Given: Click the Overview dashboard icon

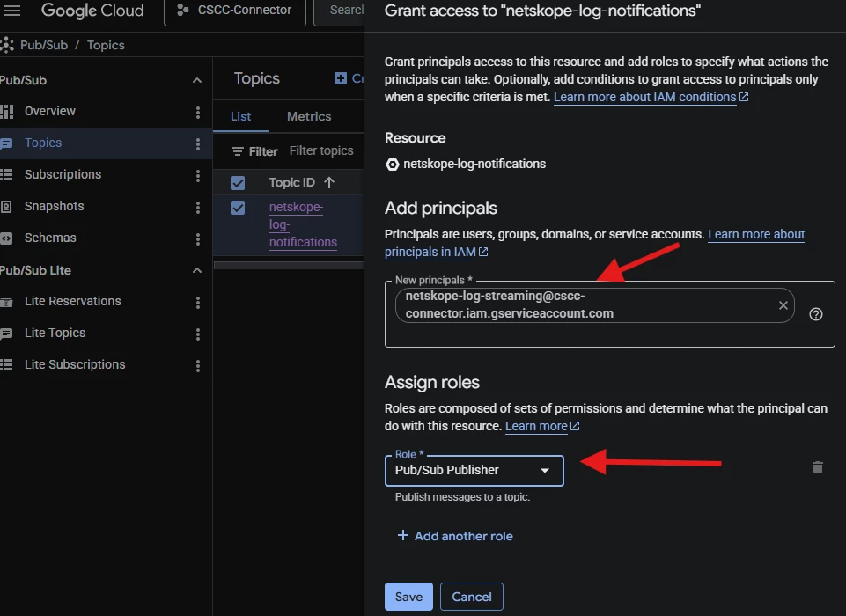Looking at the screenshot, I should (x=6, y=111).
